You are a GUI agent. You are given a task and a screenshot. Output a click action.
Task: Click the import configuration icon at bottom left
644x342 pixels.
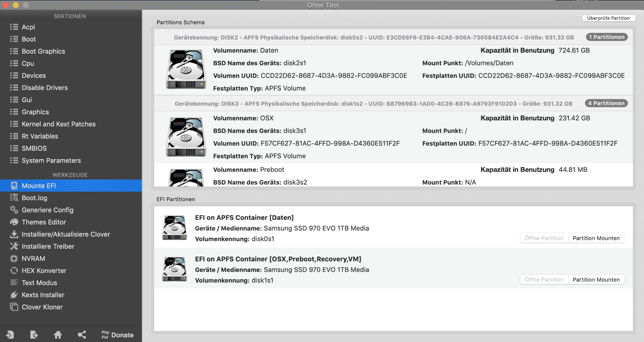tap(10, 335)
